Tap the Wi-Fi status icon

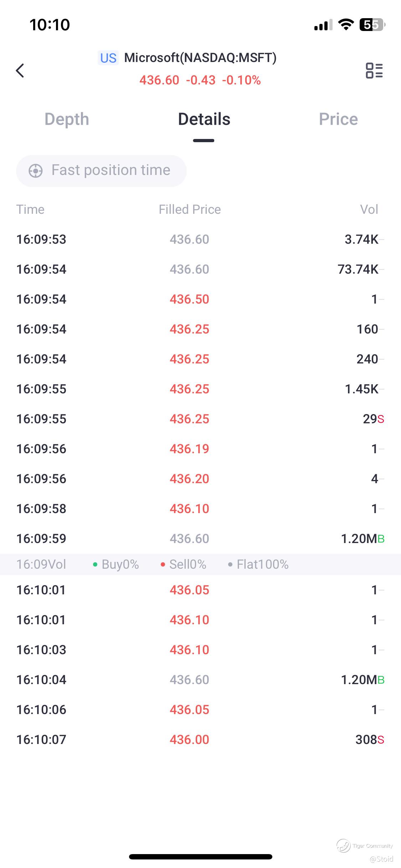(345, 25)
